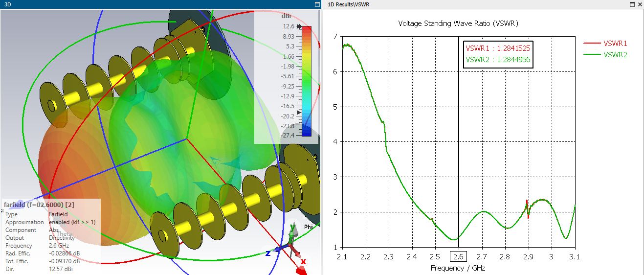
Task: Select the VSWR2 legend entry
Action: [606, 55]
